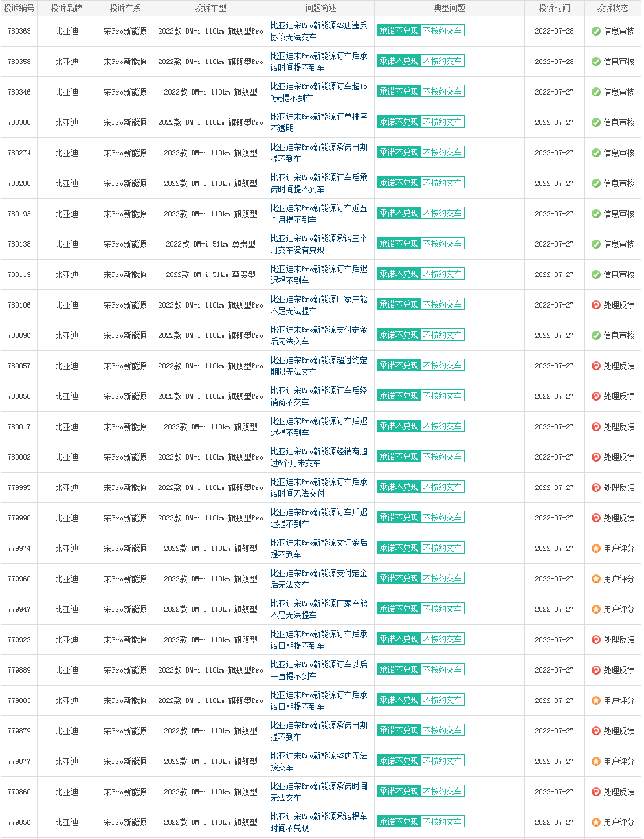Click the orange star icon in row 779947

coord(596,609)
